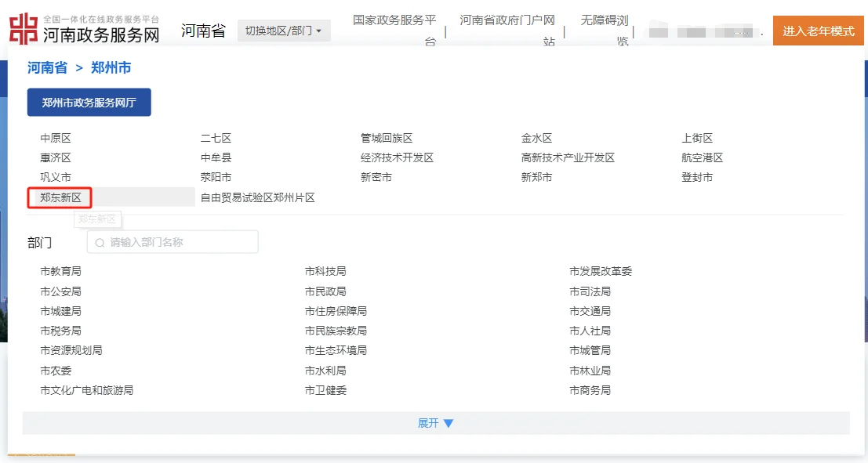Open the 市教育局 department
Viewport: 868px width, 463px height.
pyautogui.click(x=61, y=272)
